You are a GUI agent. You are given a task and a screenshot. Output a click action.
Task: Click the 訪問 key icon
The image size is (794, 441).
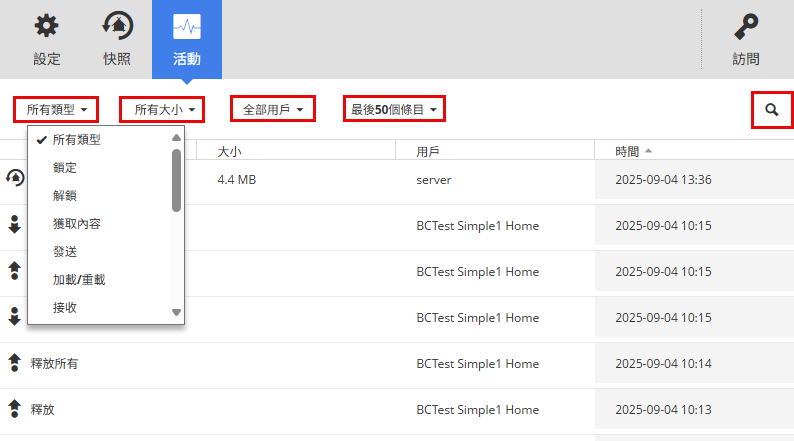(x=745, y=26)
